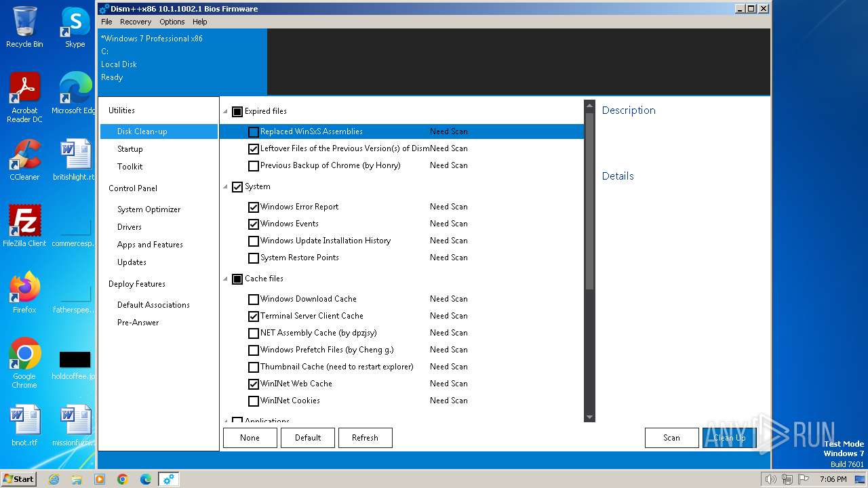
Task: Open the Toolkit section
Action: click(x=130, y=167)
